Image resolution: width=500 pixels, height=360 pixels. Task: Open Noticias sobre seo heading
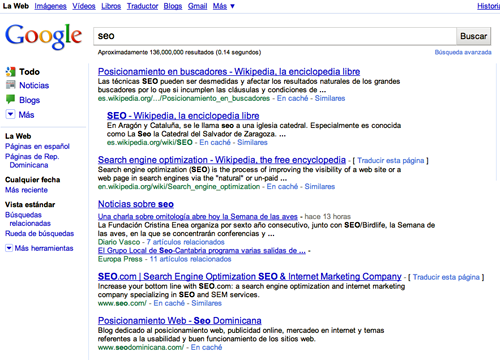pyautogui.click(x=136, y=204)
